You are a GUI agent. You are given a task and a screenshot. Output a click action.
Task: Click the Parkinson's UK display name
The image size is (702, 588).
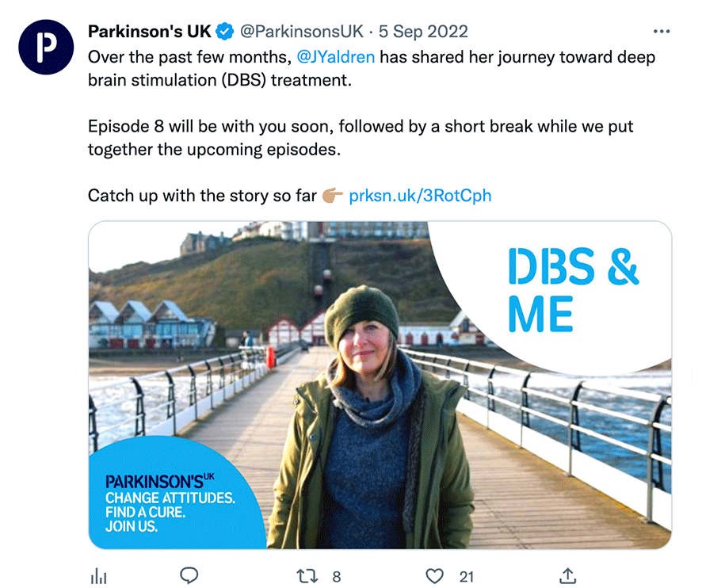(149, 32)
